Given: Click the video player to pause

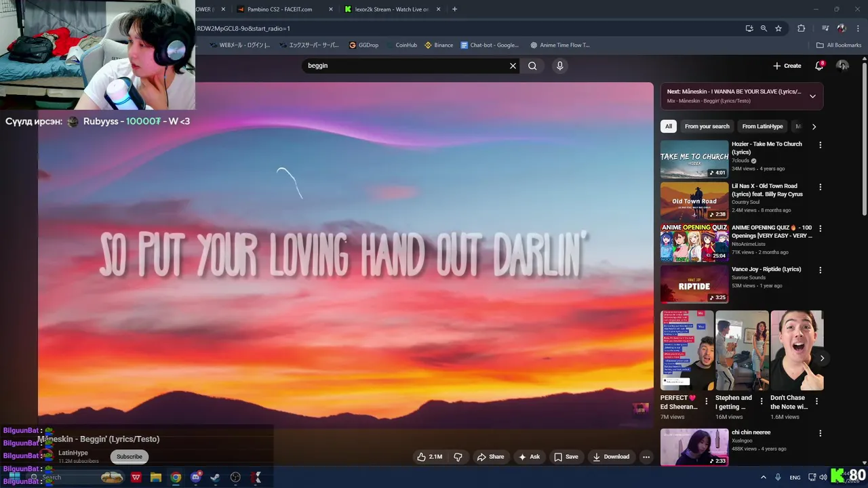Looking at the screenshot, I should (345, 254).
